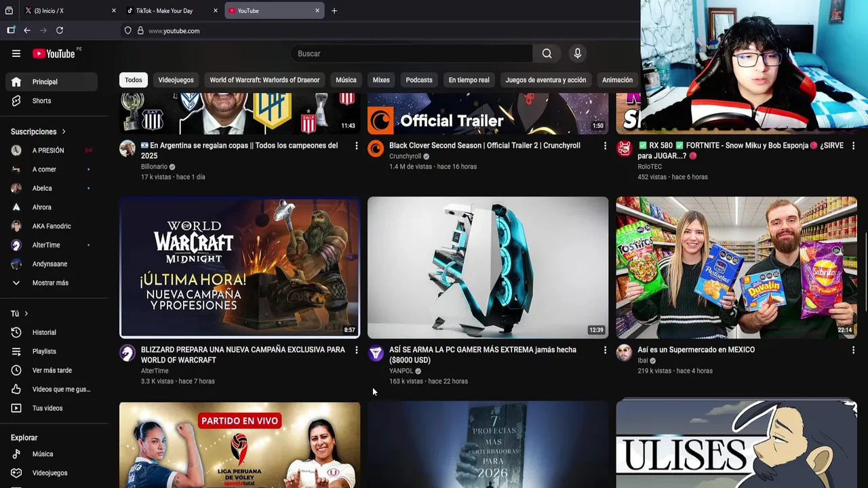Expand Suscripciones section chevron
This screenshot has width=868, height=488.
click(64, 131)
